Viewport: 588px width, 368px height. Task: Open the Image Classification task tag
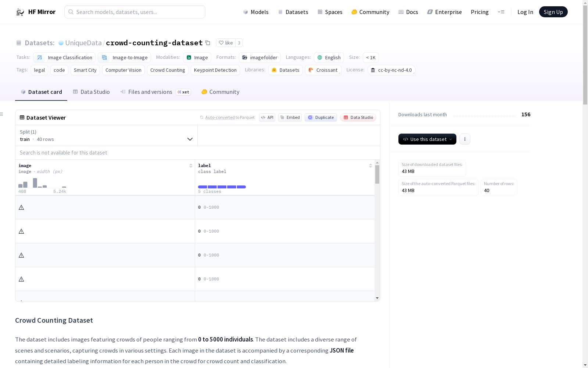pyautogui.click(x=64, y=57)
